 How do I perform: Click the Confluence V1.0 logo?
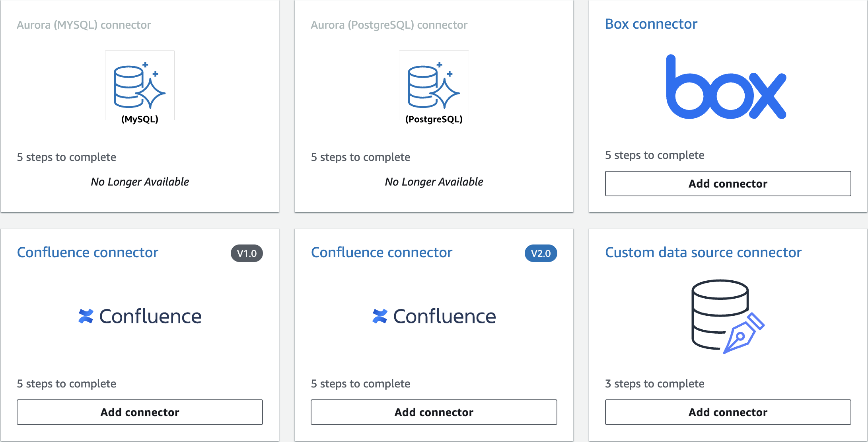[140, 317]
